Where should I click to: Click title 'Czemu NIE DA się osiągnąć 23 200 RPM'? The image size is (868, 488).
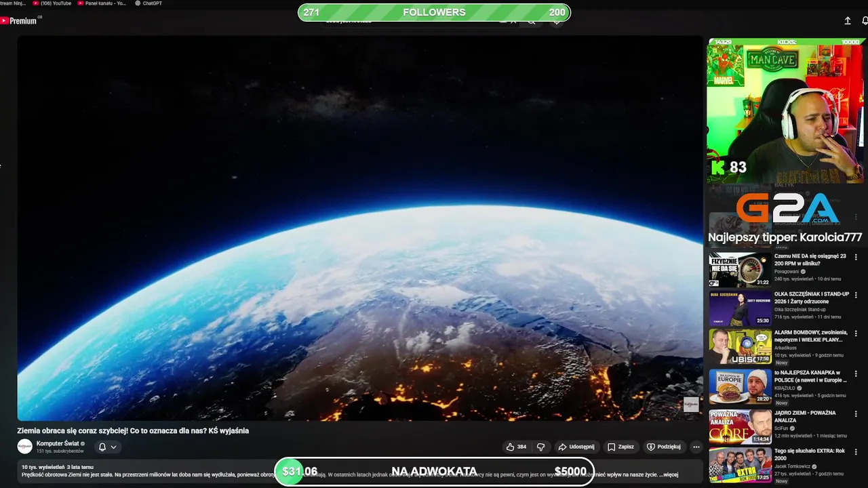click(x=810, y=260)
